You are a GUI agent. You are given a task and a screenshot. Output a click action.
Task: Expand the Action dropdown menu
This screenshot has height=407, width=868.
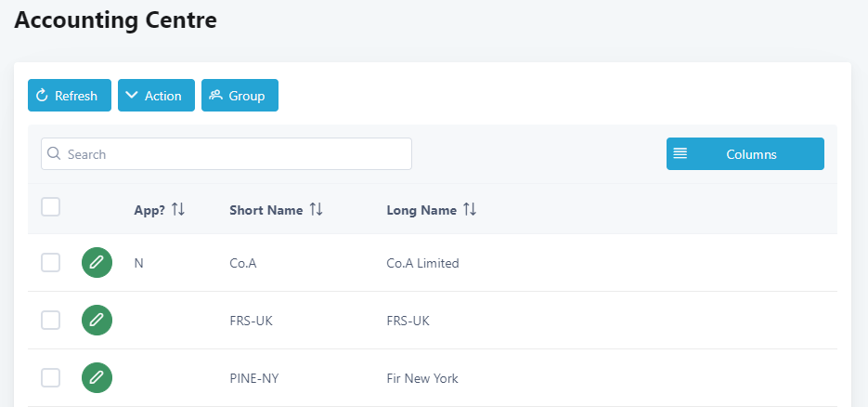point(156,96)
